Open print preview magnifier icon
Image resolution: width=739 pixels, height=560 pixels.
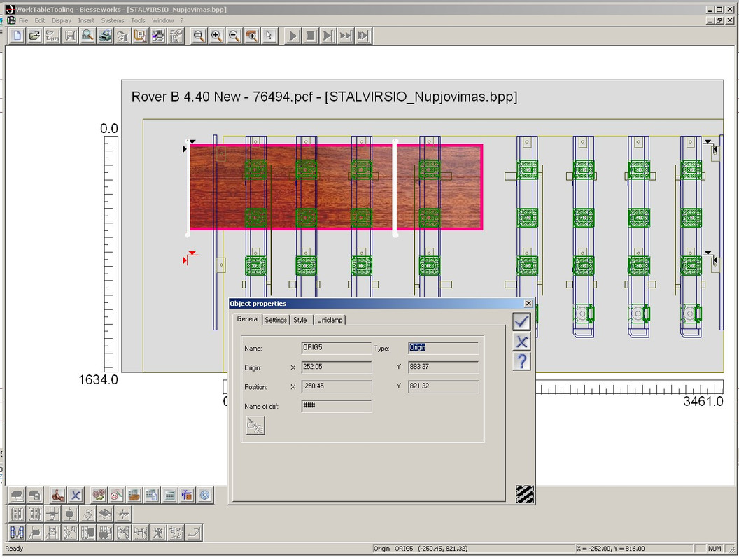[x=87, y=36]
